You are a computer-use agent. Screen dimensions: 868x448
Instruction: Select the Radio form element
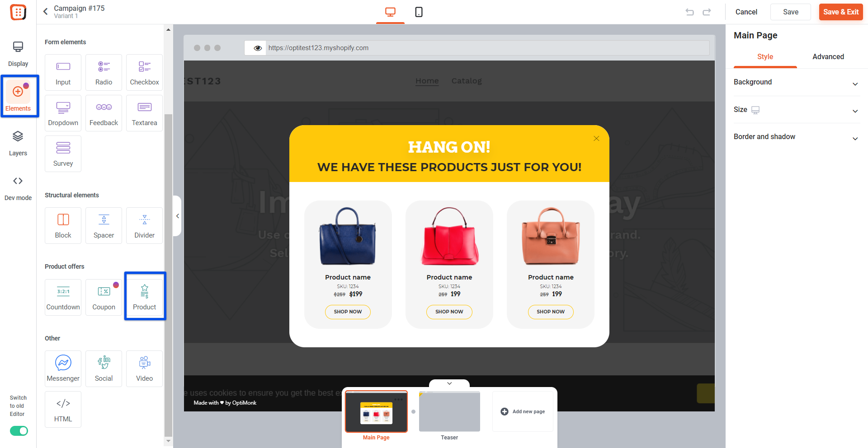click(x=104, y=72)
